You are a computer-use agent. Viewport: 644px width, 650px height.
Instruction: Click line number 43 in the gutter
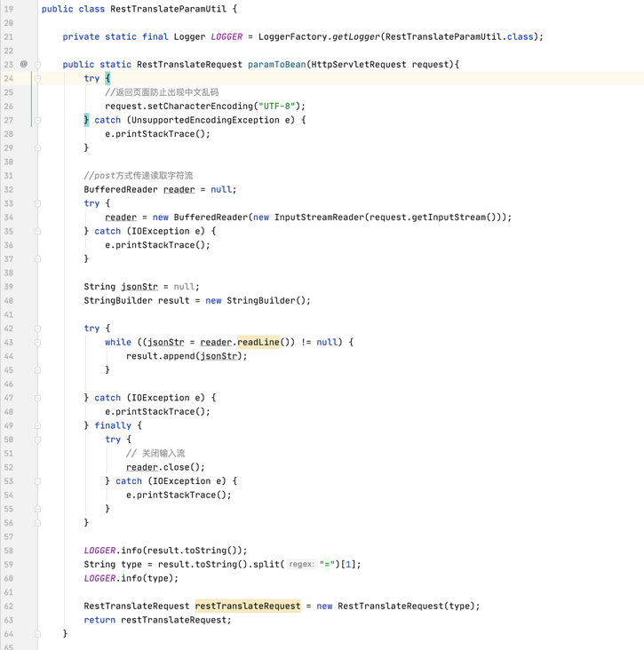[9, 343]
